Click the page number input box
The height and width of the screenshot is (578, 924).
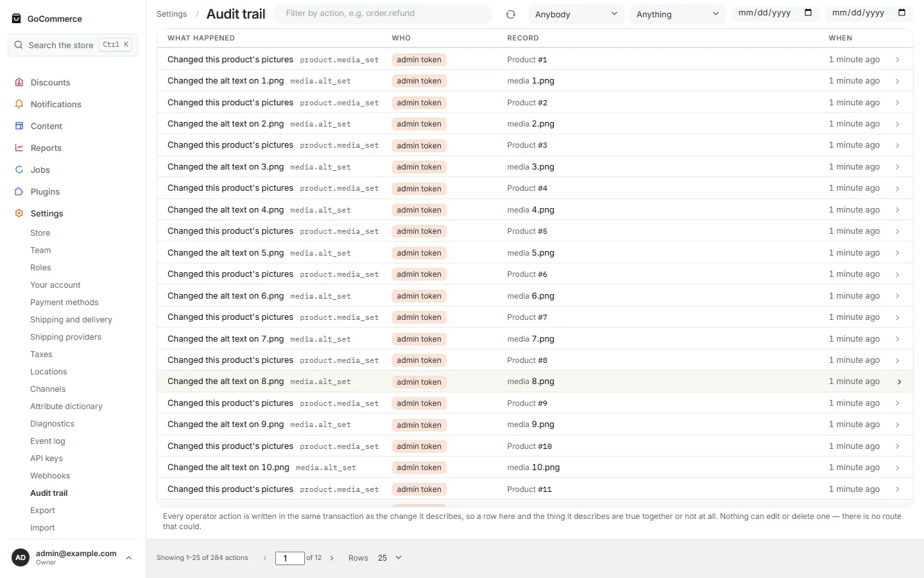coord(290,558)
